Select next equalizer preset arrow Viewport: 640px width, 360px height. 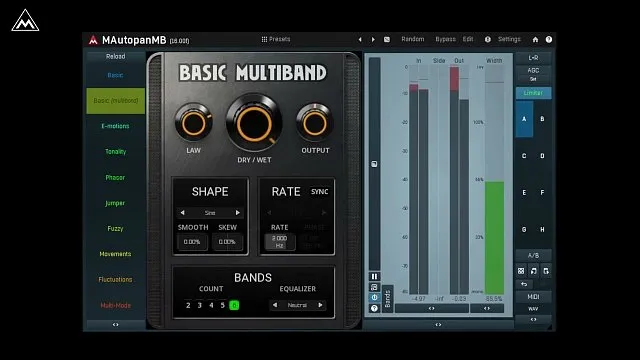click(320, 305)
